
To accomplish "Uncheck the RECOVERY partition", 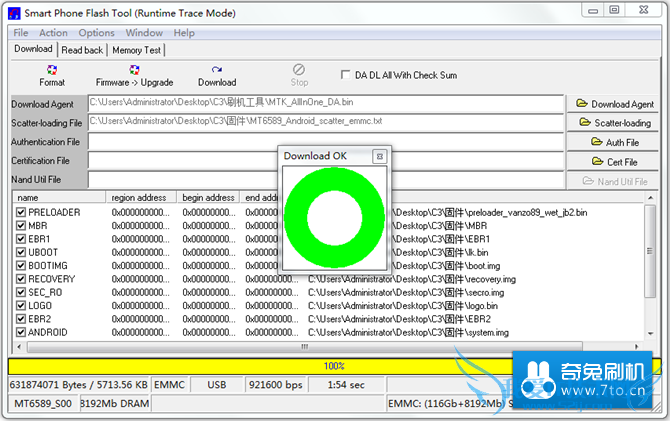I will [x=20, y=279].
